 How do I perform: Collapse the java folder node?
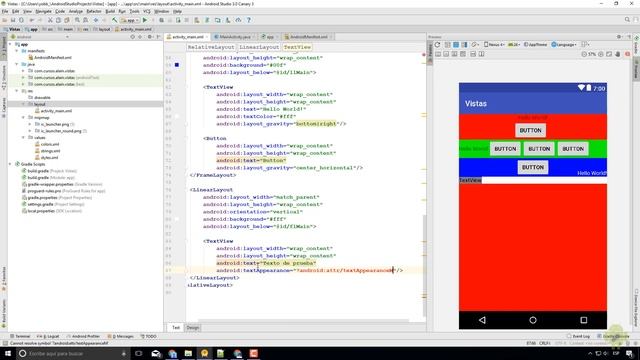17,64
